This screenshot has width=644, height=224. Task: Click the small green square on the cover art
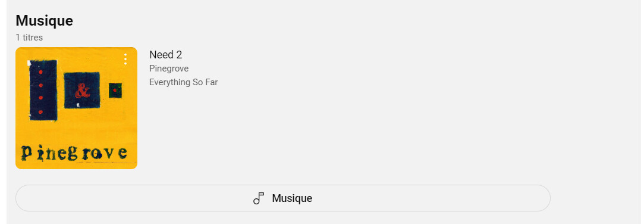[x=115, y=90]
